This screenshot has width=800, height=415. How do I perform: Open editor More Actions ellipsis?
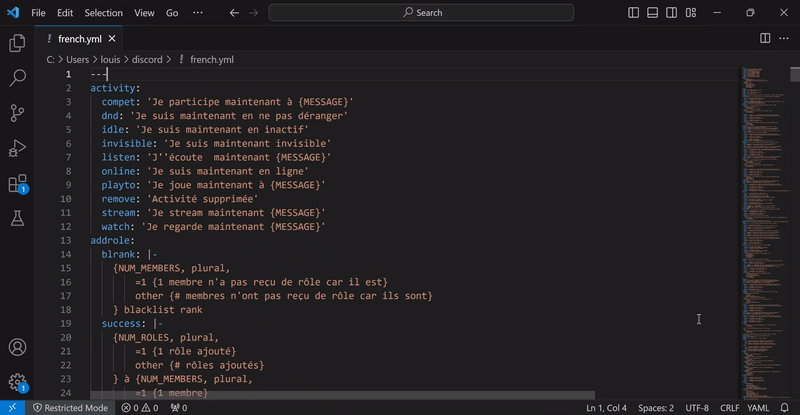click(784, 38)
